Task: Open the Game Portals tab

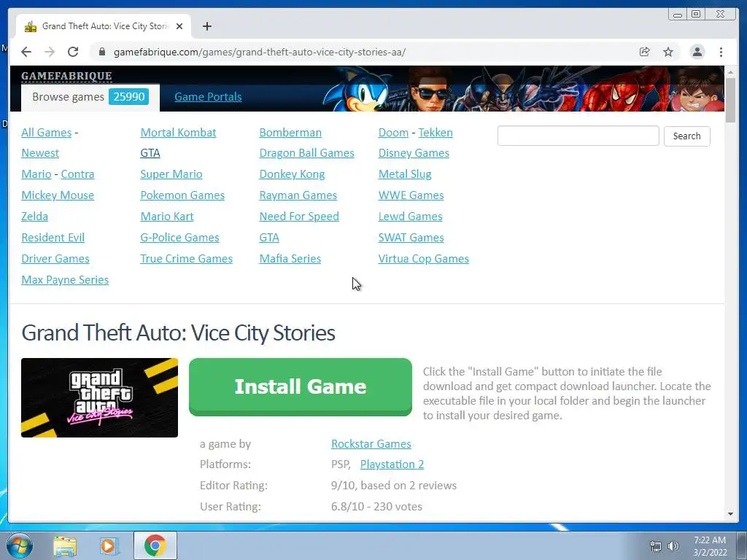Action: tap(208, 97)
